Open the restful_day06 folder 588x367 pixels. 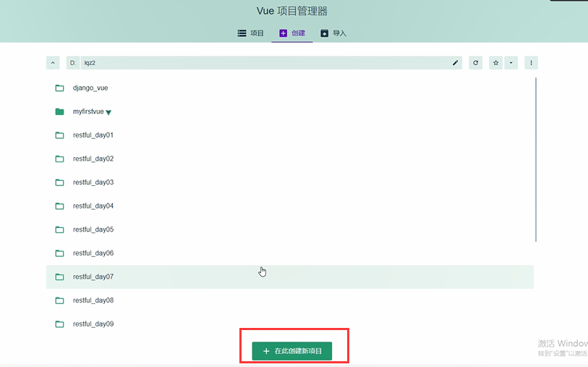pos(290,253)
